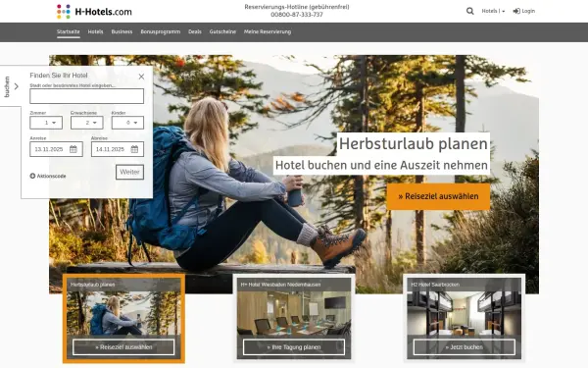Select the H2 Hotel Saarbrücken thumbnail
This screenshot has width=588, height=368.
(465, 318)
